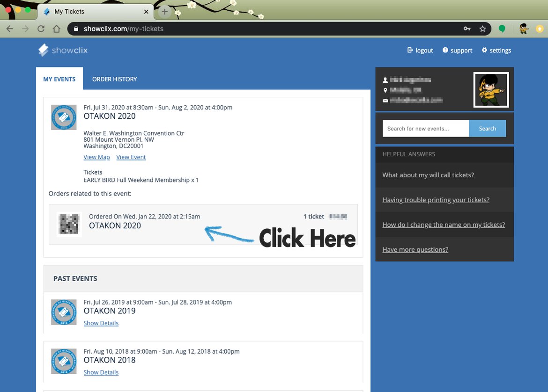Click 'Walter E. Washington Convention Ctr' venue name
Screen dimensions: 548x392
(134, 133)
